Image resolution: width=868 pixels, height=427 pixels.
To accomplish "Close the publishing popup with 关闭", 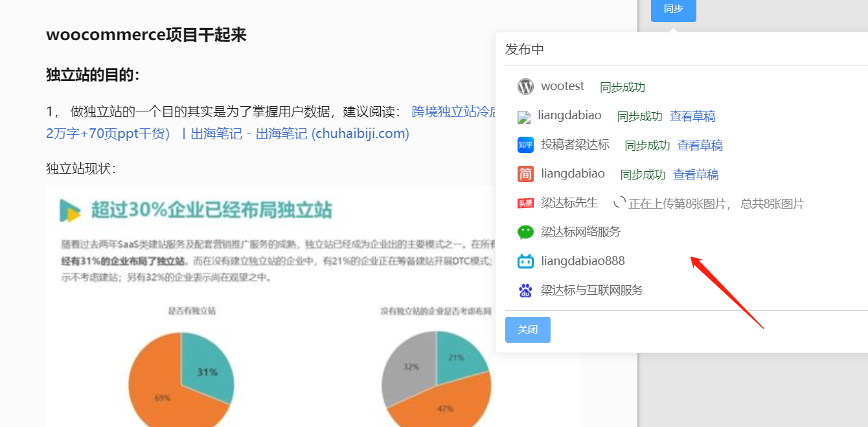I will (x=528, y=330).
